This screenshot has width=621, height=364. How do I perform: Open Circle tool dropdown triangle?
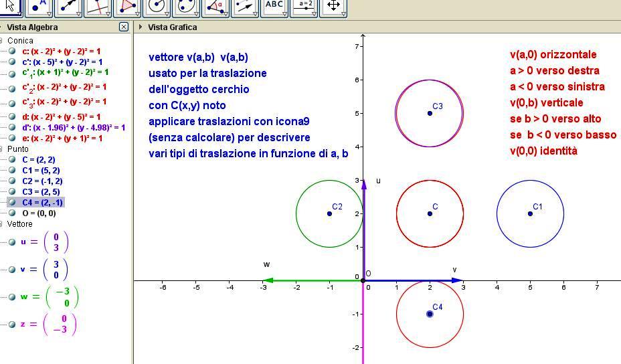167,14
